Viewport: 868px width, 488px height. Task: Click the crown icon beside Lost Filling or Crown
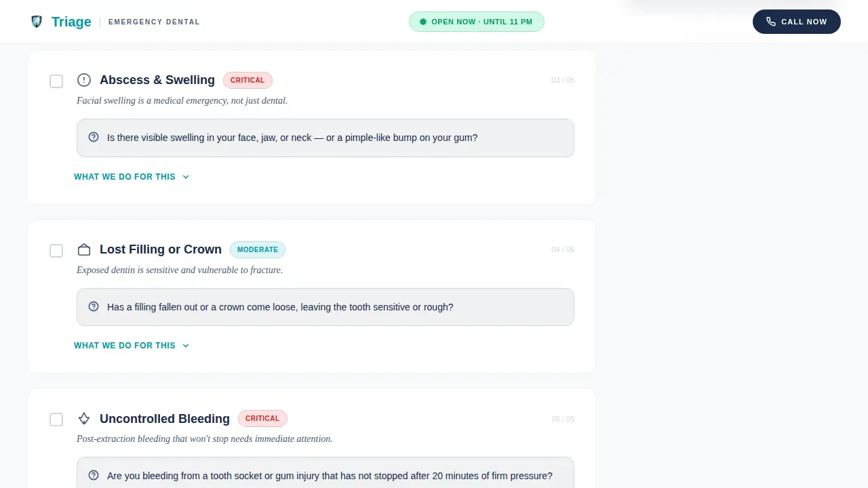(x=84, y=249)
